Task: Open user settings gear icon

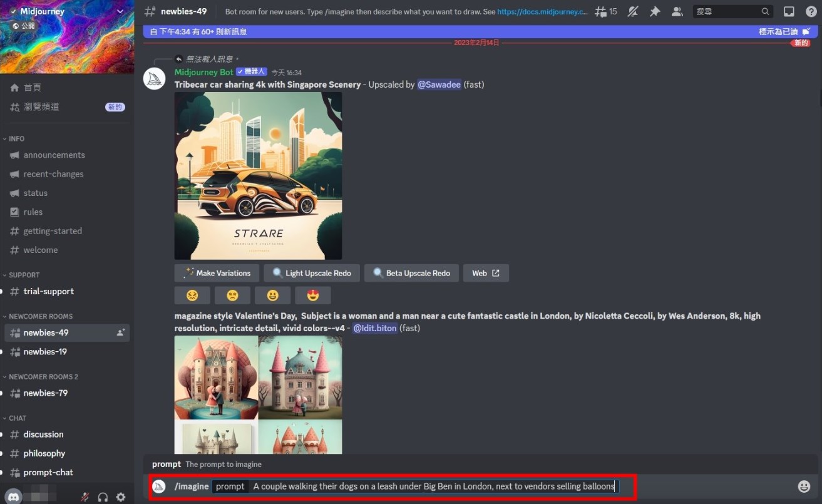Action: pos(121,497)
